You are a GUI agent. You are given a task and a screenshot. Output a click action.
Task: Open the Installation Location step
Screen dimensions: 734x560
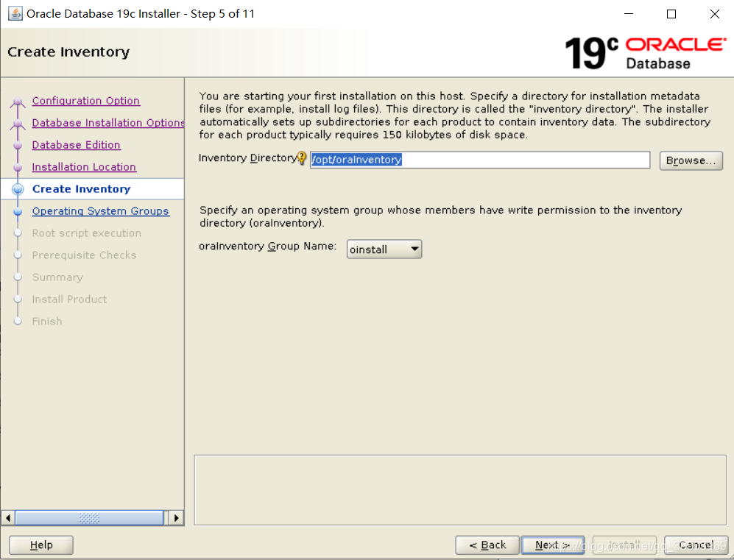click(84, 167)
